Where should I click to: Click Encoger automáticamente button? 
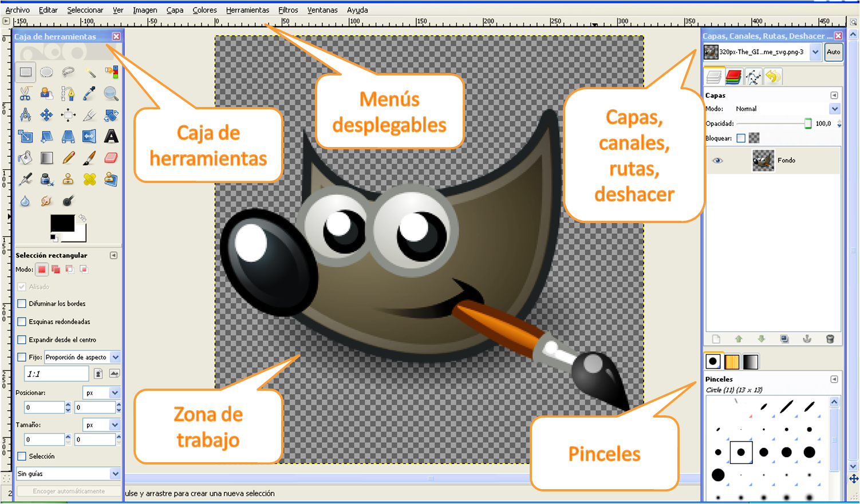[x=69, y=491]
